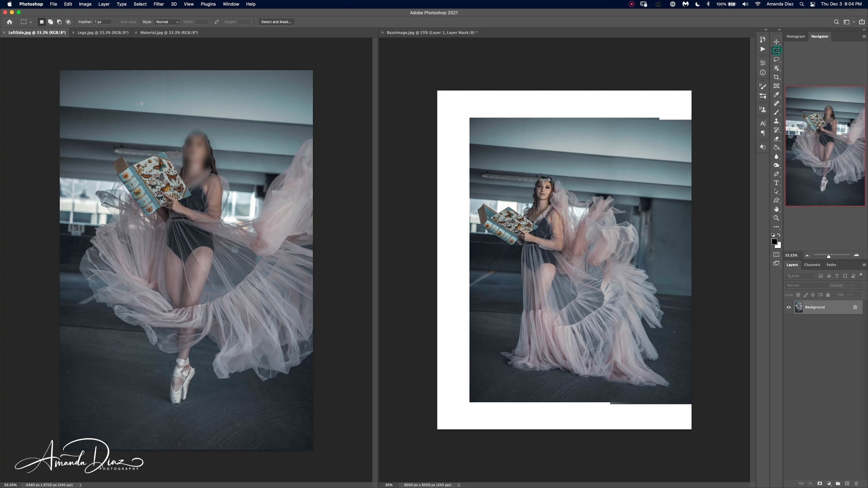The height and width of the screenshot is (488, 868).
Task: Hide the Background layer visibility
Action: click(789, 307)
